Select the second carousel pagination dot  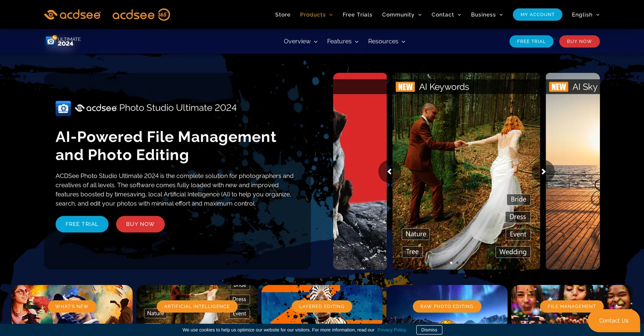(457, 263)
